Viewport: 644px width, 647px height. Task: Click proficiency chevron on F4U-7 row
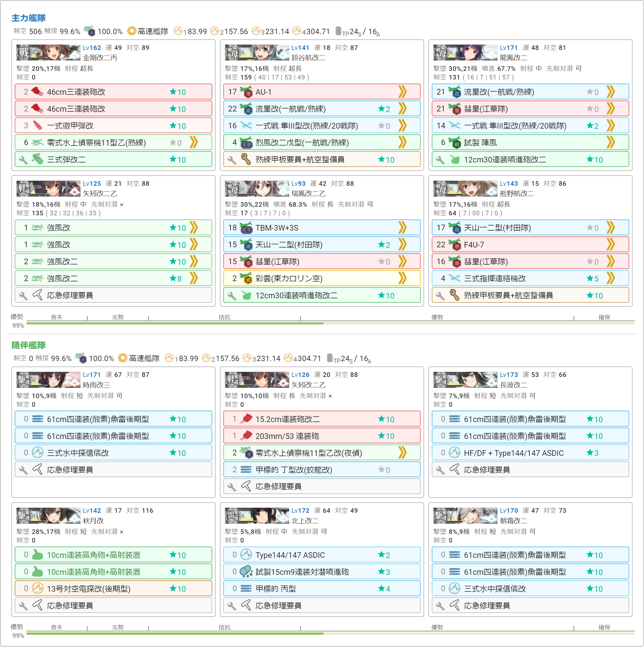point(611,245)
